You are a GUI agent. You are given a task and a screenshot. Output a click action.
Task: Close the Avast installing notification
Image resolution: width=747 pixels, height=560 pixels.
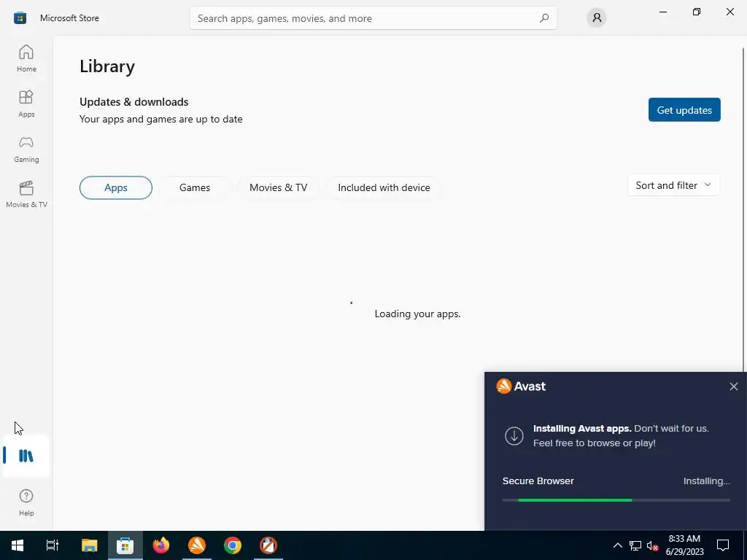coord(734,386)
